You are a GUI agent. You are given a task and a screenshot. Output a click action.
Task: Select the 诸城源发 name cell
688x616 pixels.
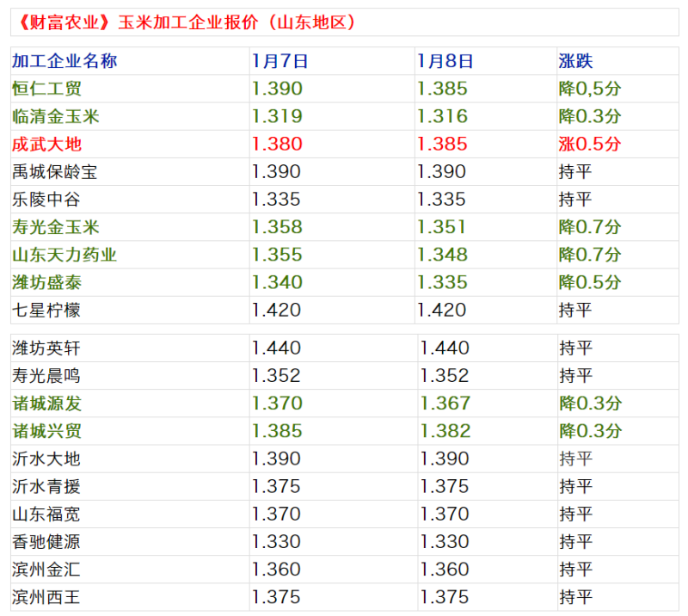[47, 403]
